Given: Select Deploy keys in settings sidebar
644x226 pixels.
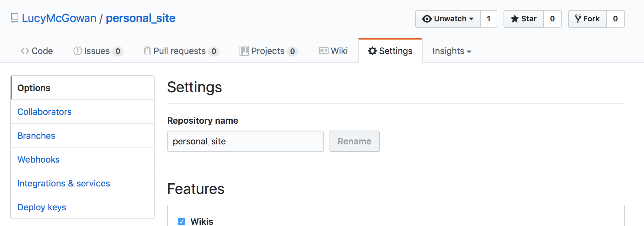Looking at the screenshot, I should pyautogui.click(x=42, y=207).
